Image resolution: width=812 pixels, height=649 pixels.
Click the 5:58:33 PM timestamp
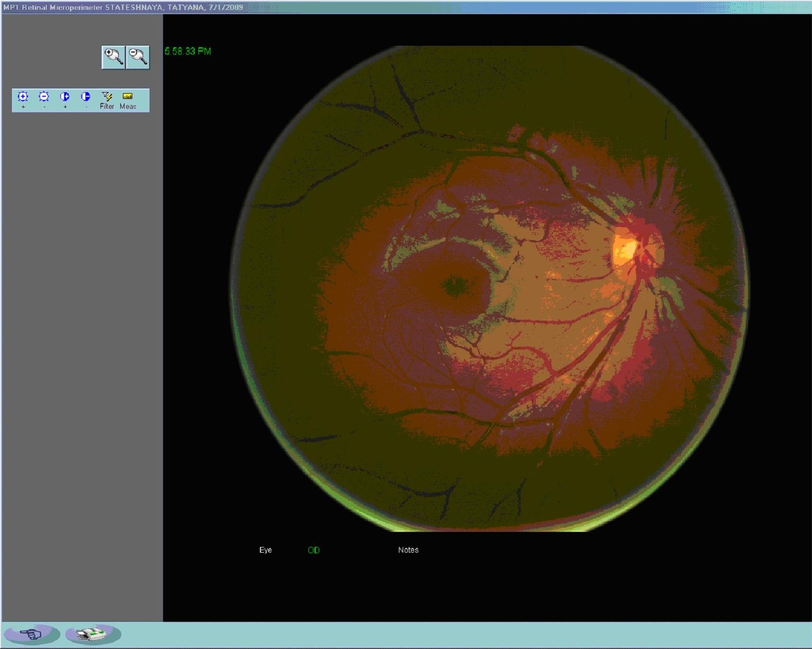(188, 51)
